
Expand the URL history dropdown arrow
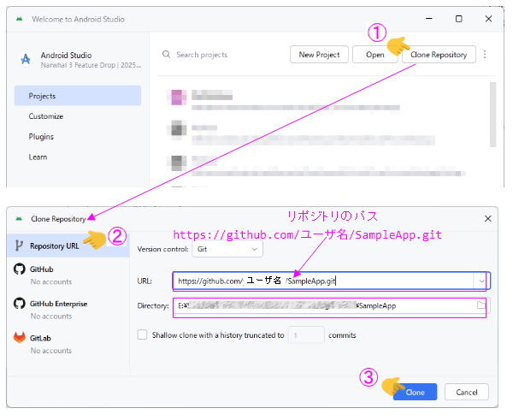click(482, 280)
